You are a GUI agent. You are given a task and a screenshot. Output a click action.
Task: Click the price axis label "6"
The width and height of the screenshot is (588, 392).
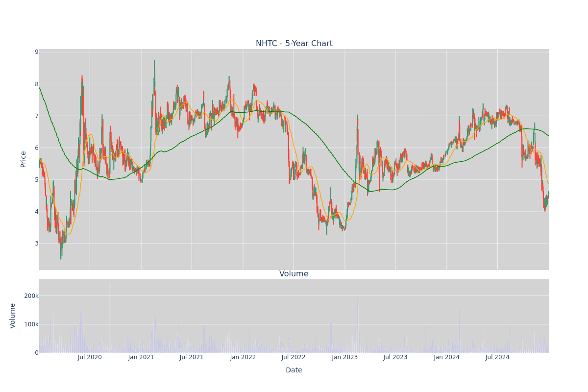[36, 148]
